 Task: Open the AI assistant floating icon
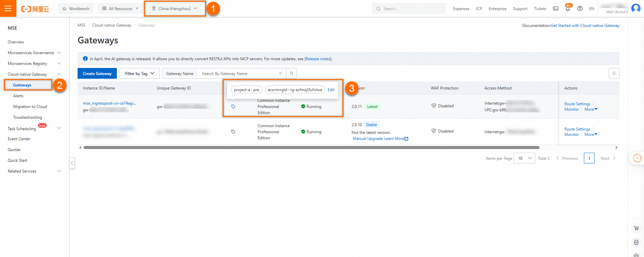(637, 158)
